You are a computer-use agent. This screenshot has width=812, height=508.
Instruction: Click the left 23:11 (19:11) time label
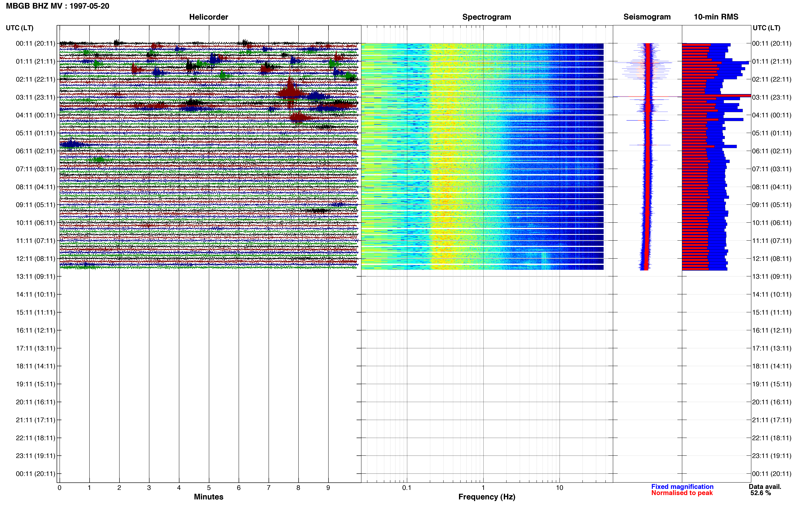click(x=35, y=456)
